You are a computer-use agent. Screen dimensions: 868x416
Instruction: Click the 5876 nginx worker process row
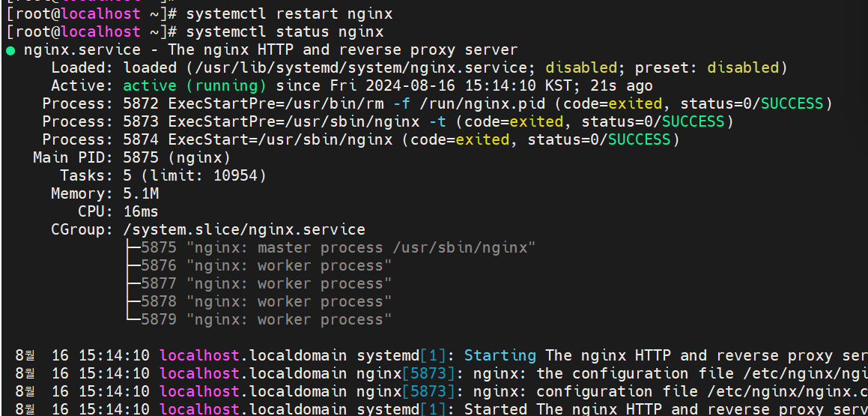tap(259, 265)
